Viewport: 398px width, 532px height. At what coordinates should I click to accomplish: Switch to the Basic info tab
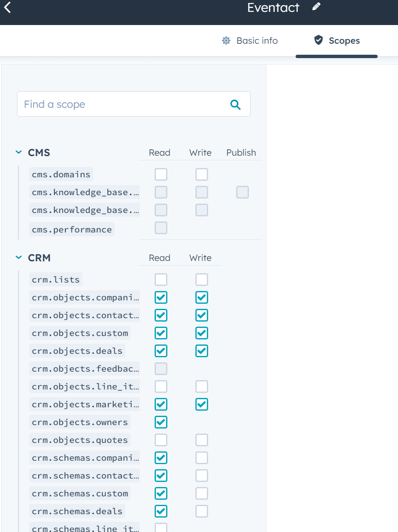(257, 40)
